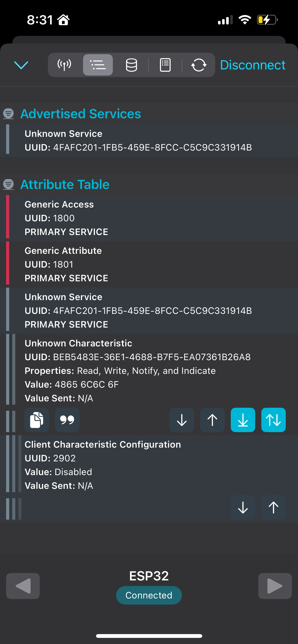Collapse the Attribute Table section

point(9,185)
